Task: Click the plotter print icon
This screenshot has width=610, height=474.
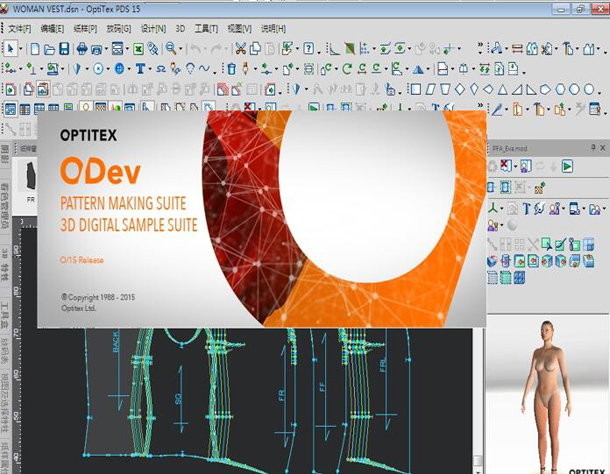Action: pos(82,49)
